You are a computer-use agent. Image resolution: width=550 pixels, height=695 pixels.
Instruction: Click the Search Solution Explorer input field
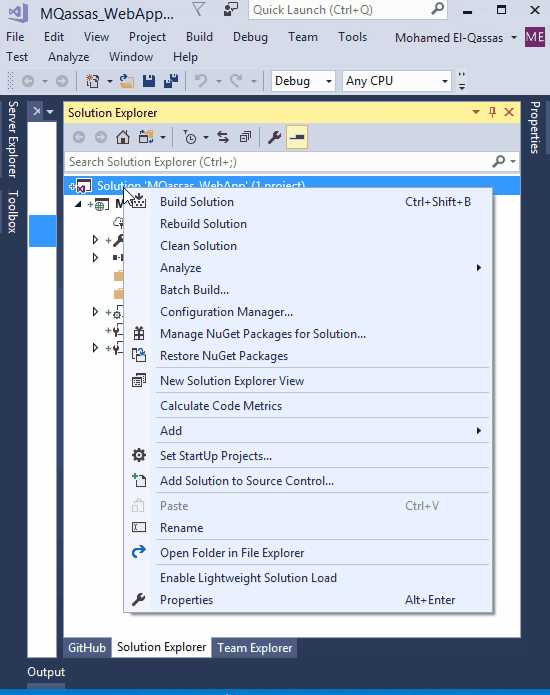279,162
